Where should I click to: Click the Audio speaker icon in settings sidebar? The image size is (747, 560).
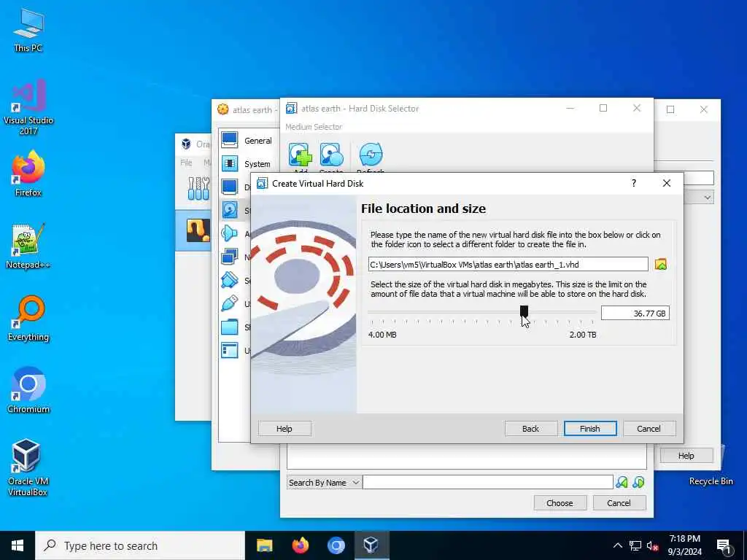(230, 233)
